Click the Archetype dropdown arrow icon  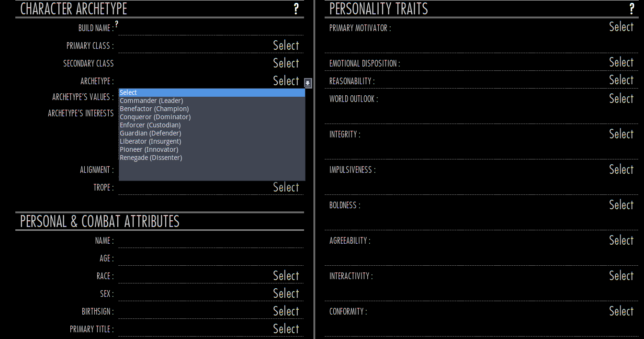tap(308, 83)
